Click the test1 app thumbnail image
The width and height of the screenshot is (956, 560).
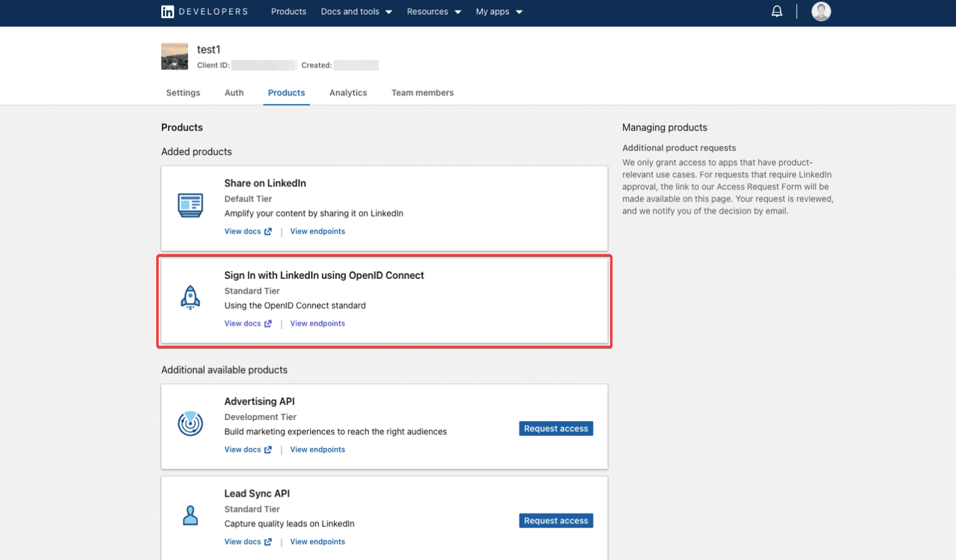pyautogui.click(x=174, y=56)
